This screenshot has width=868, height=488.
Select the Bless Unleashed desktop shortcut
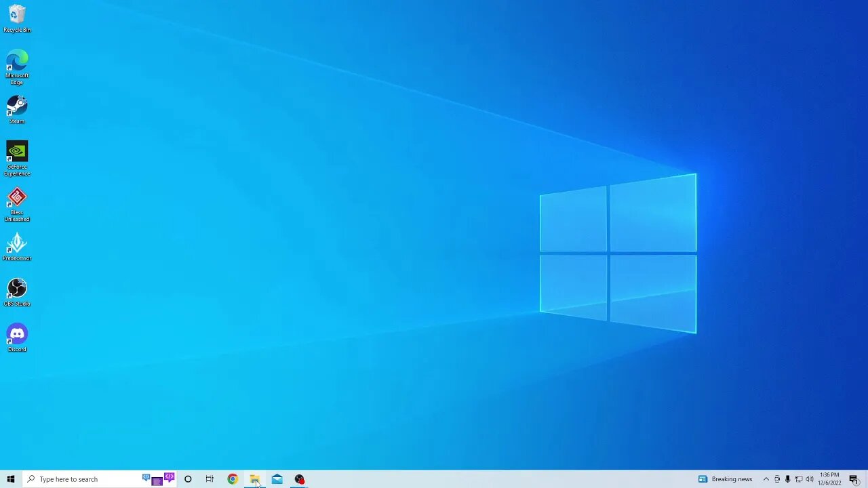(x=17, y=205)
